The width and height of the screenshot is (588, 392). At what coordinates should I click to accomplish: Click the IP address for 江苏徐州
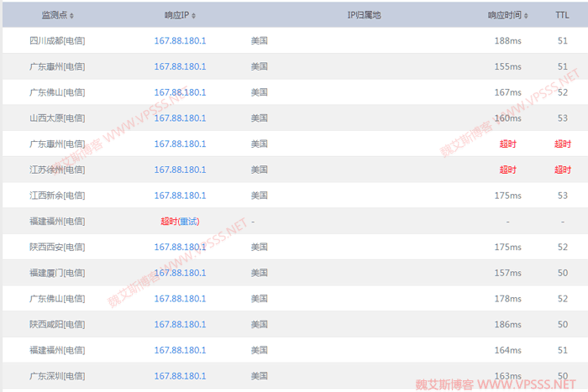coord(180,170)
